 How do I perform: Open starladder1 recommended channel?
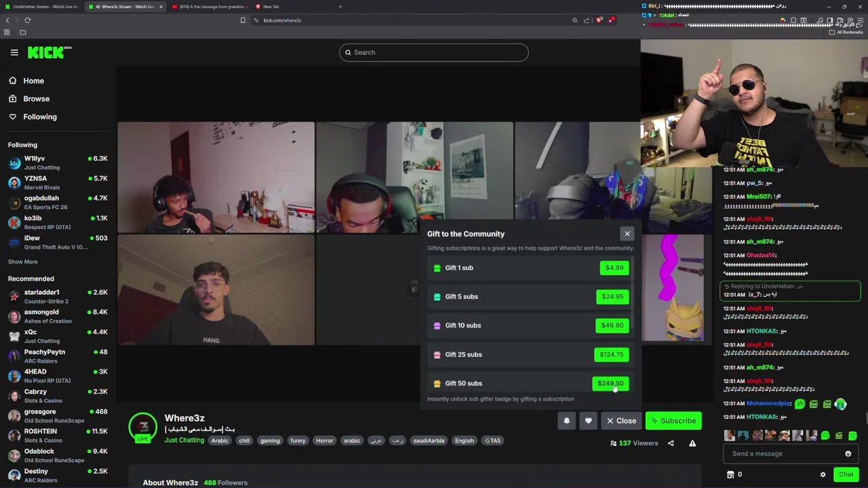(x=58, y=296)
